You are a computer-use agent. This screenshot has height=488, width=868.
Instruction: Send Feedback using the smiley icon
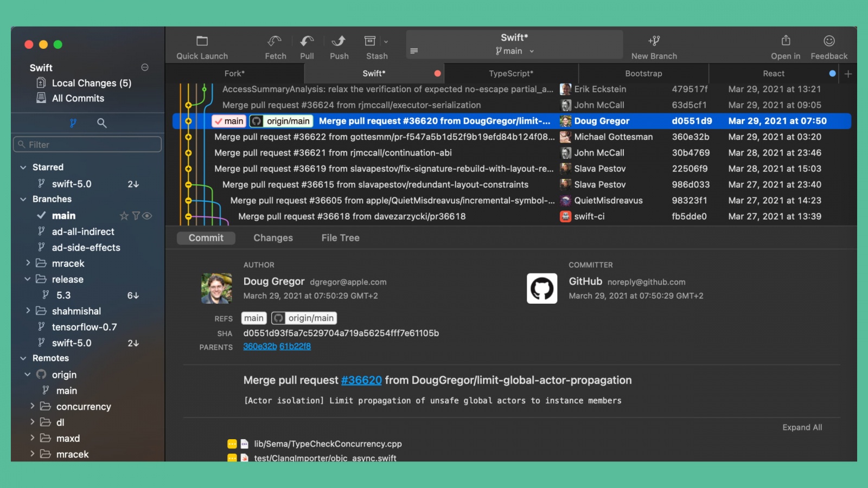tap(828, 41)
